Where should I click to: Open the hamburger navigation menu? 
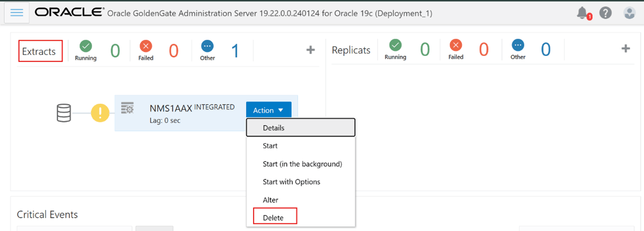coord(17,13)
